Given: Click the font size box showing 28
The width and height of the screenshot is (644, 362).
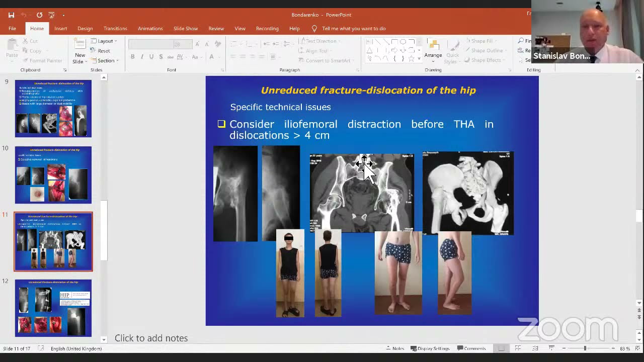Looking at the screenshot, I should [183, 44].
